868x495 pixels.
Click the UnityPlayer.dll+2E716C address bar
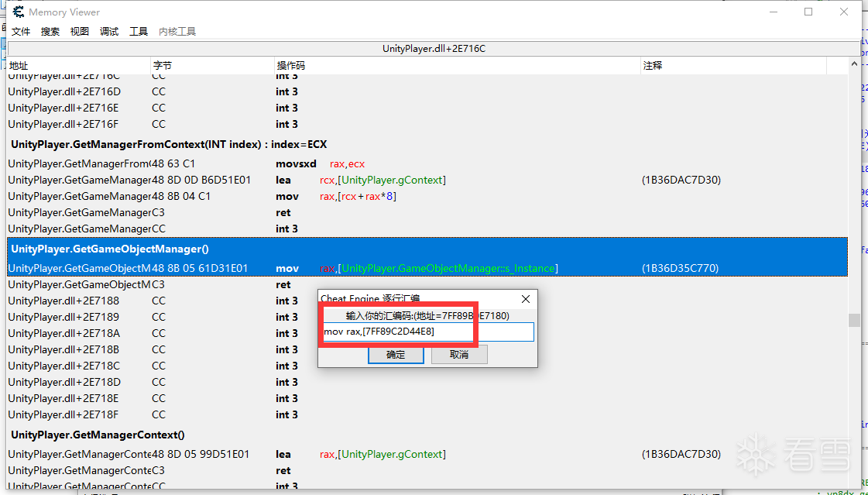[434, 49]
